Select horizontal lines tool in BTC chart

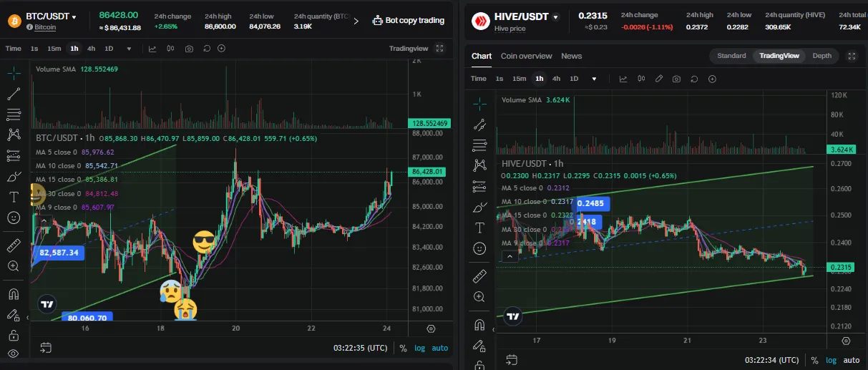pyautogui.click(x=14, y=115)
